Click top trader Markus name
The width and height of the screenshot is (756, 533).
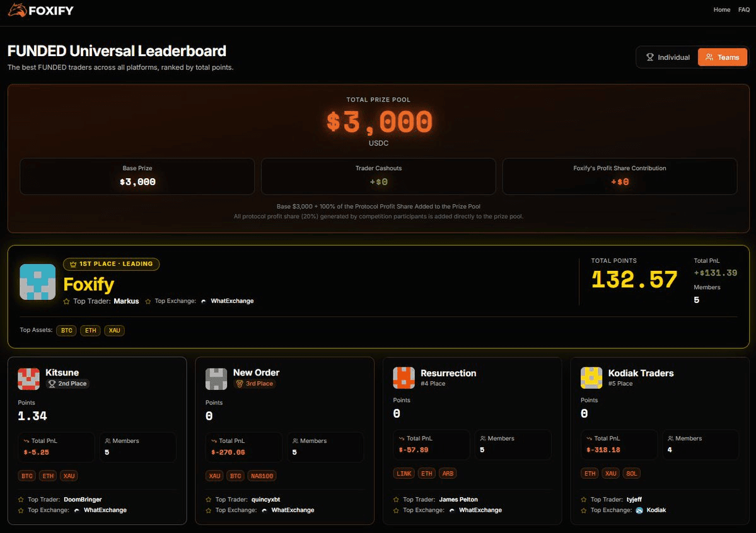coord(126,301)
